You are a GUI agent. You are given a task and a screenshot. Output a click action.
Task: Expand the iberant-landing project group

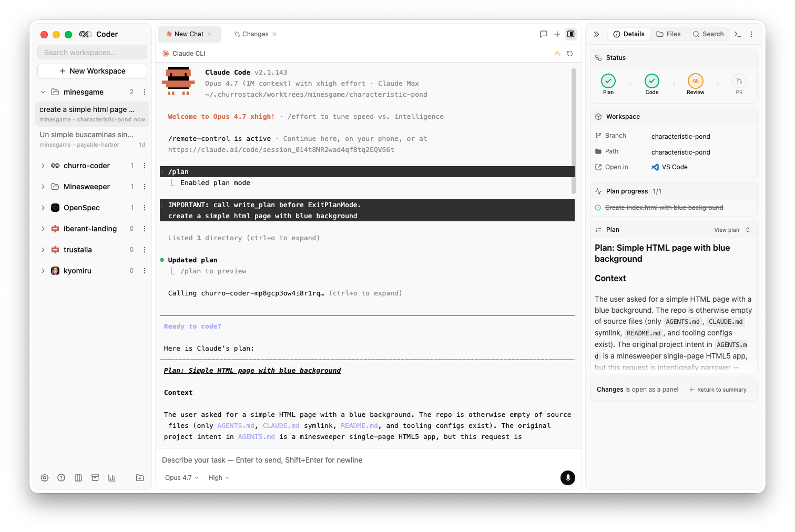[43, 229]
